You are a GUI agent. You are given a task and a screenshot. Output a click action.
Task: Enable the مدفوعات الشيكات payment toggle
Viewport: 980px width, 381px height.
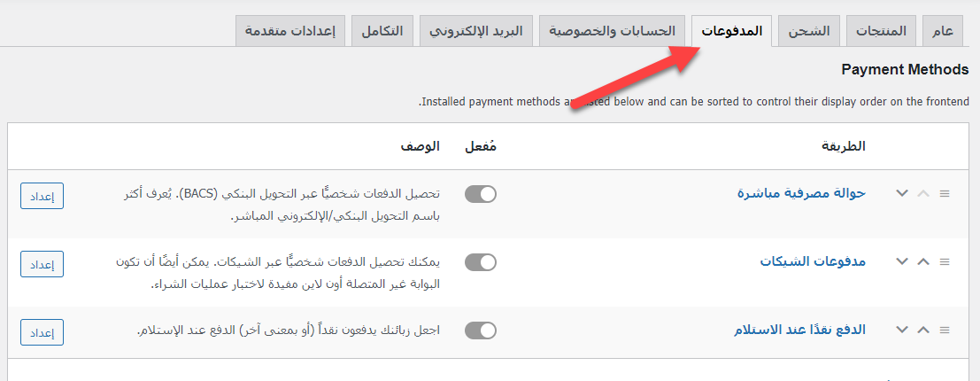coord(481,262)
